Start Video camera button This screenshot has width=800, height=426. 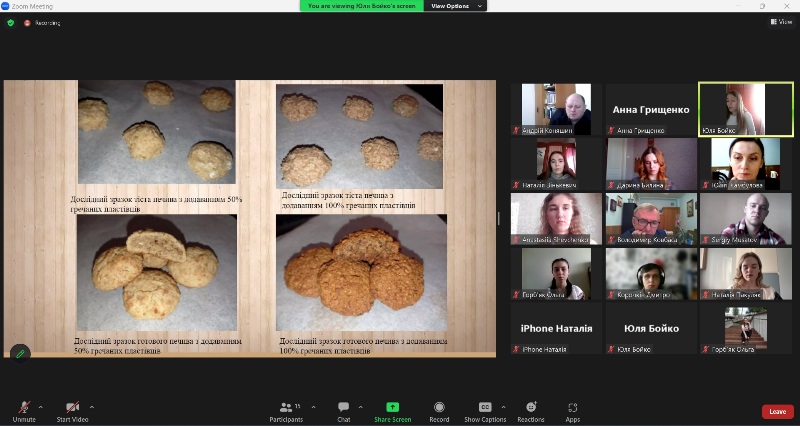72,412
